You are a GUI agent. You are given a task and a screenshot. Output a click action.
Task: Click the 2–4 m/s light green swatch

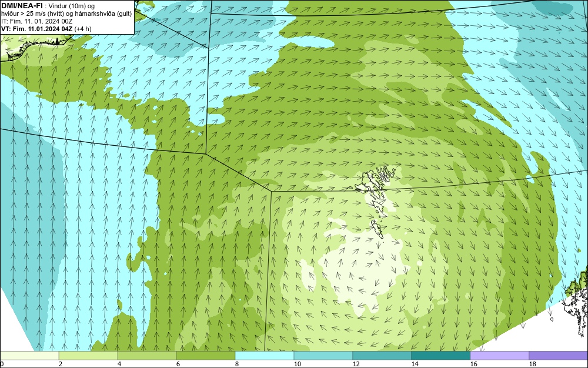tap(88, 355)
